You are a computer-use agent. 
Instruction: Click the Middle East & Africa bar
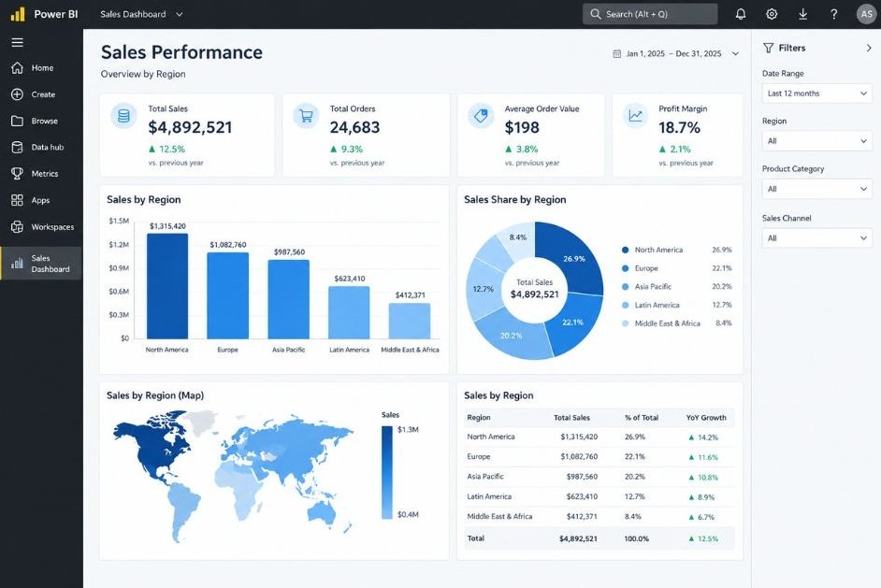coord(410,321)
